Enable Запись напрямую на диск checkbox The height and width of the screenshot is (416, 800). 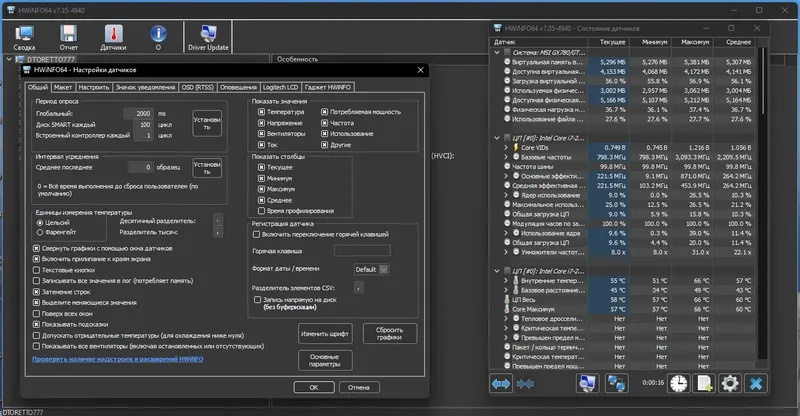click(x=258, y=300)
